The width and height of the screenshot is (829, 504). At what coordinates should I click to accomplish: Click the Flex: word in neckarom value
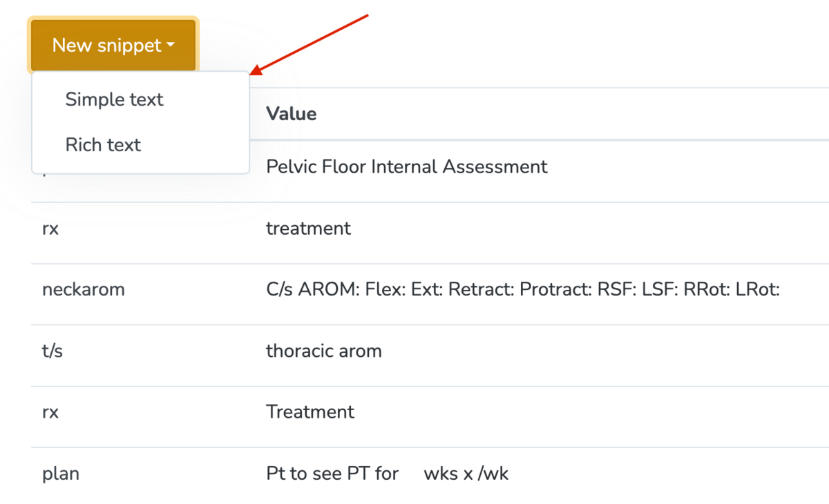click(x=385, y=289)
